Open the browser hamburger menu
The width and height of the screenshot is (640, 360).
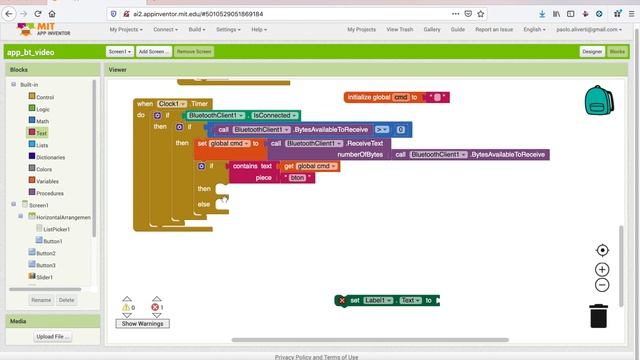(x=631, y=14)
